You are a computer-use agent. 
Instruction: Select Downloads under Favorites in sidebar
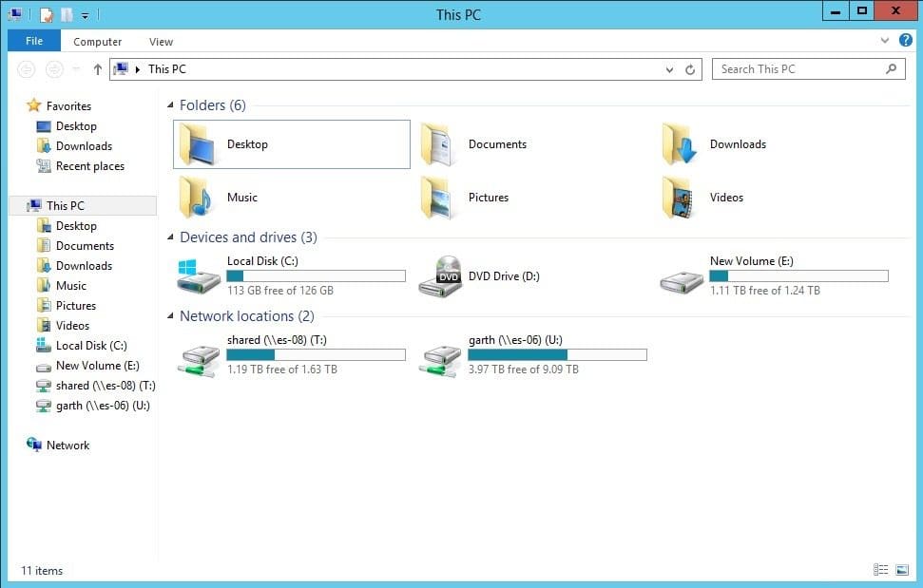84,146
